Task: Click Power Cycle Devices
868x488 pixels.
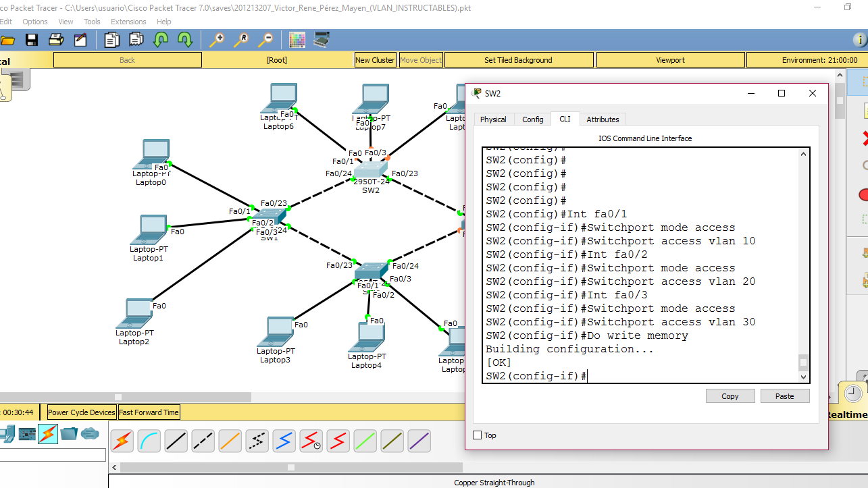Action: [x=82, y=412]
